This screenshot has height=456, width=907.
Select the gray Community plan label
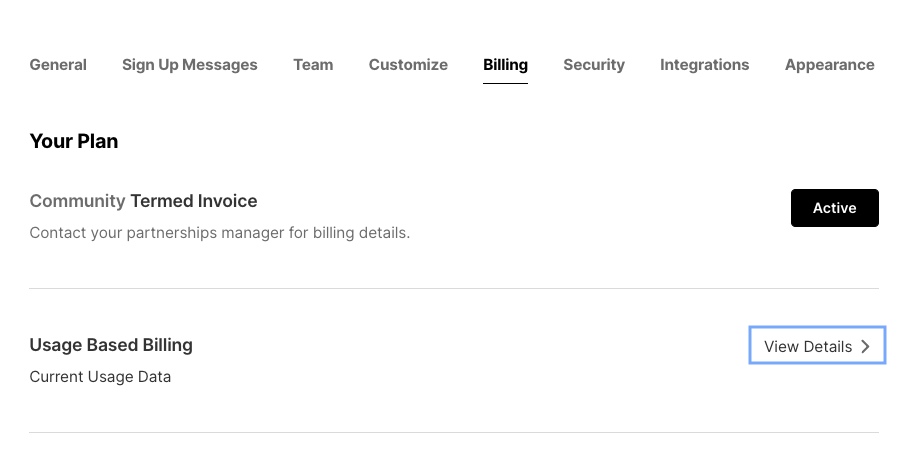click(x=78, y=201)
